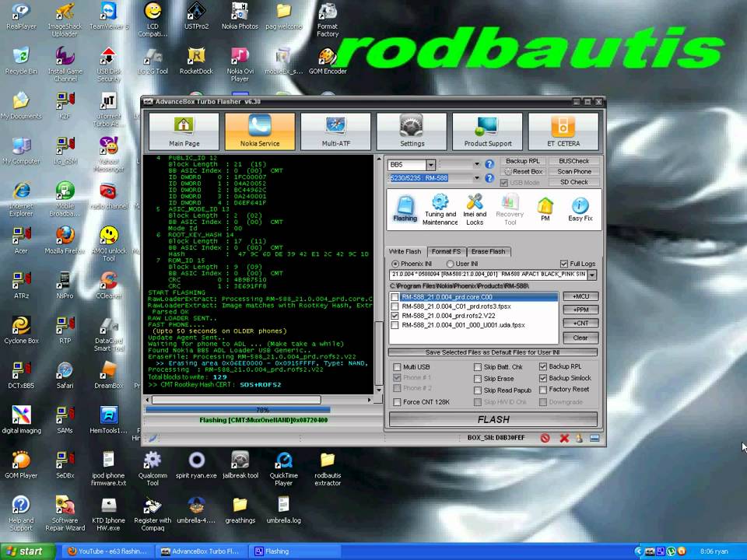This screenshot has width=747, height=560.
Task: Open the Product Support section
Action: click(x=487, y=131)
